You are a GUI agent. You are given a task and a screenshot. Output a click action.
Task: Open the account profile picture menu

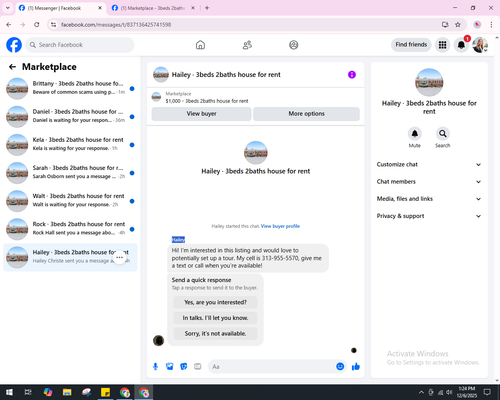[480, 45]
